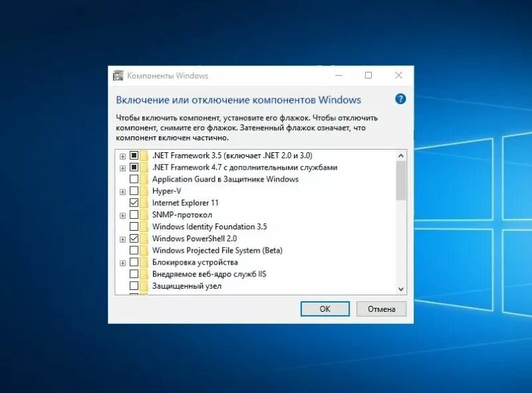The image size is (532, 393).
Task: Uncheck Internet Explorer 11 checkbox
Action: 134,203
